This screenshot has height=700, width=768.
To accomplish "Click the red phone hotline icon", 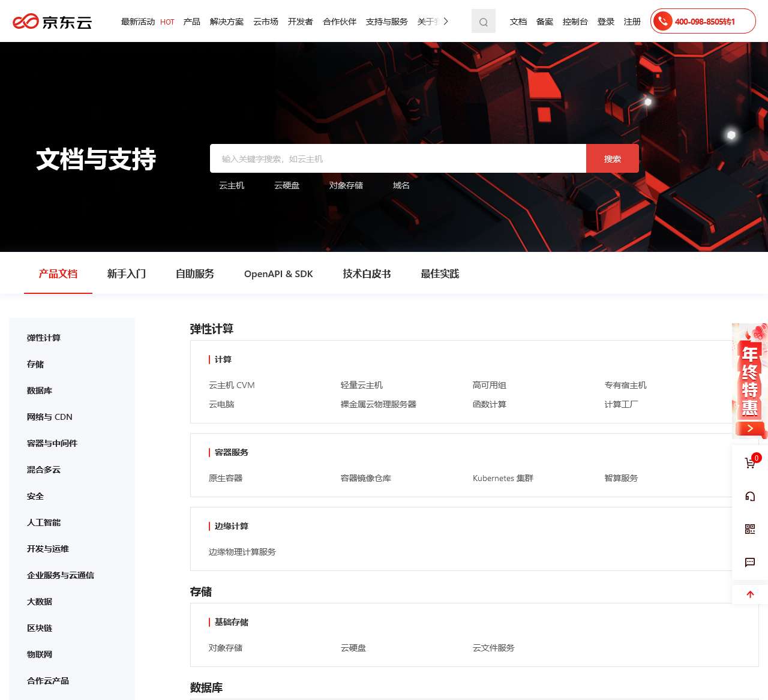I will [662, 21].
